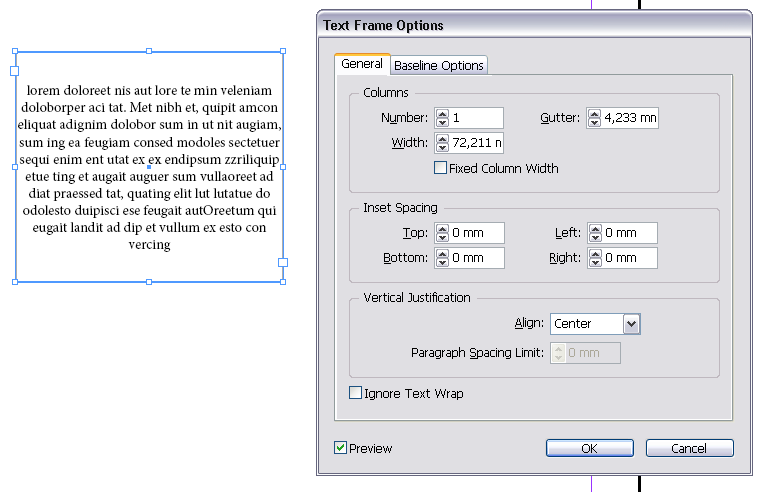Screen dimensions: 766x492
Task: Decrease the column Width stepper
Action: click(x=443, y=147)
